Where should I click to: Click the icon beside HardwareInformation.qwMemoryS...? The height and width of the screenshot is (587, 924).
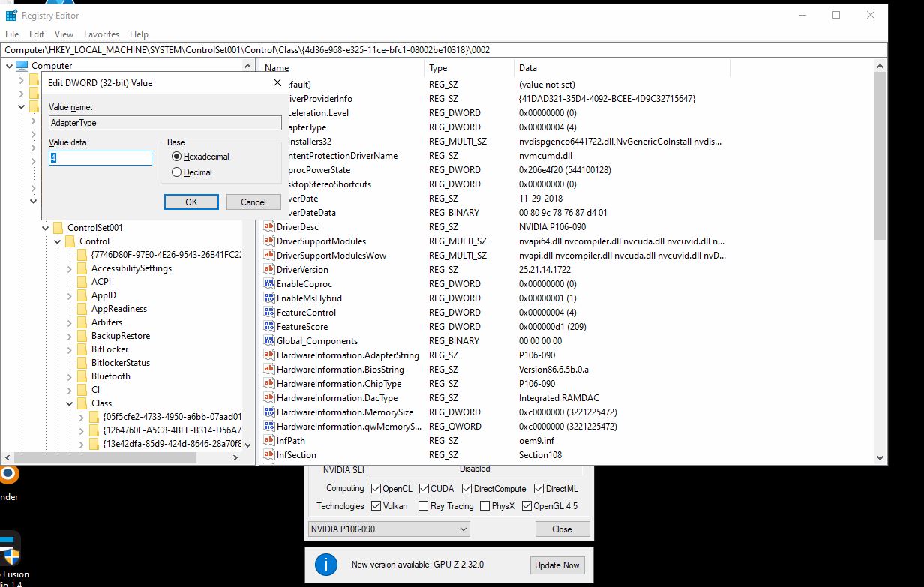[x=269, y=427]
